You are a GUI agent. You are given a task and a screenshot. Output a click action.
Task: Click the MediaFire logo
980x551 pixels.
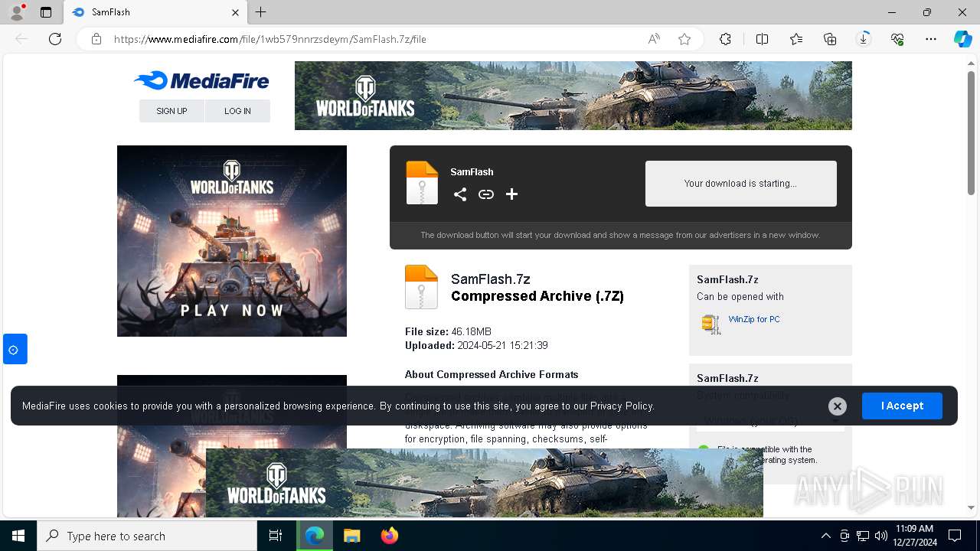click(201, 80)
